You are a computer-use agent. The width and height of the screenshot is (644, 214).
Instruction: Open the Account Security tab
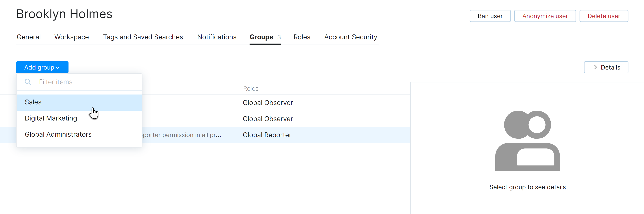(x=351, y=37)
